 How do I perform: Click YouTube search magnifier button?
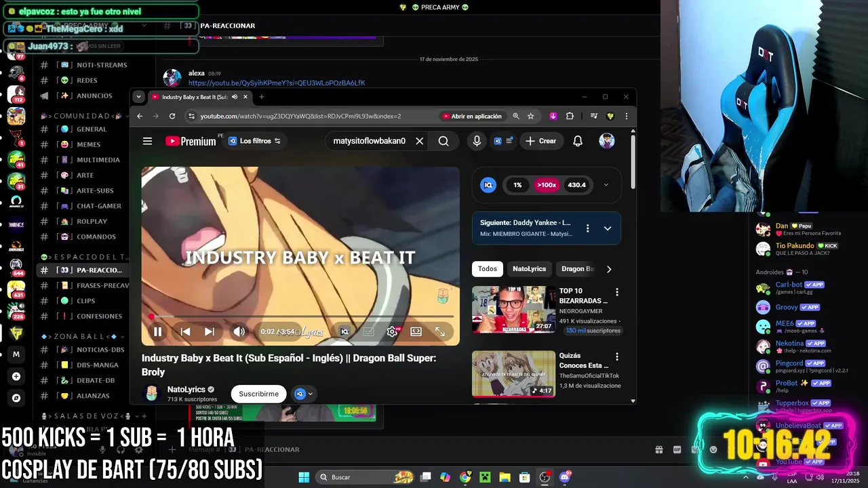point(443,141)
